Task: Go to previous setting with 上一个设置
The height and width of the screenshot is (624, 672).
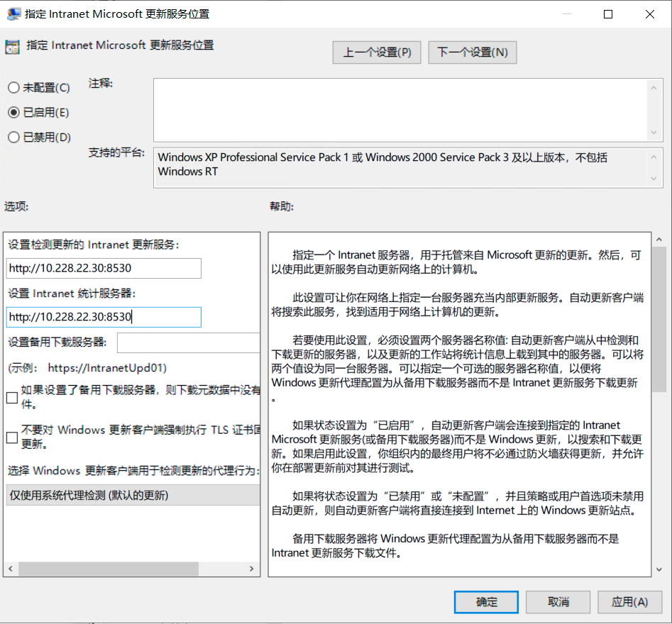Action: coord(377,52)
